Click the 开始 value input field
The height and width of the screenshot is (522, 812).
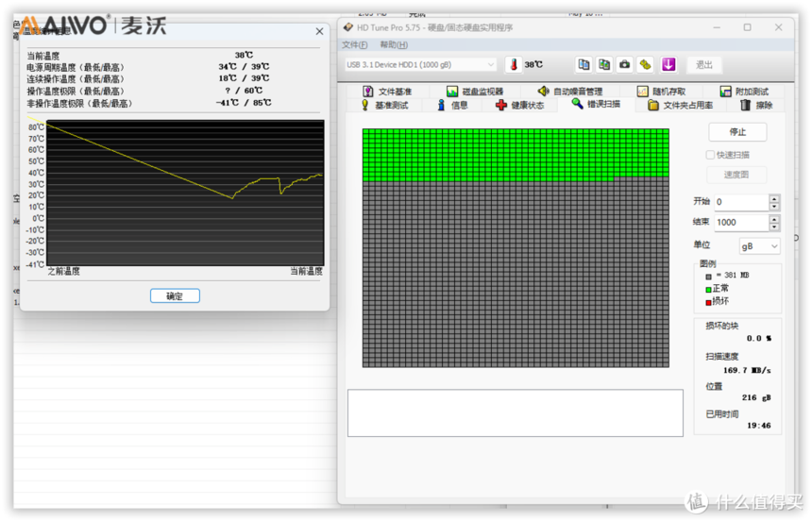(741, 202)
